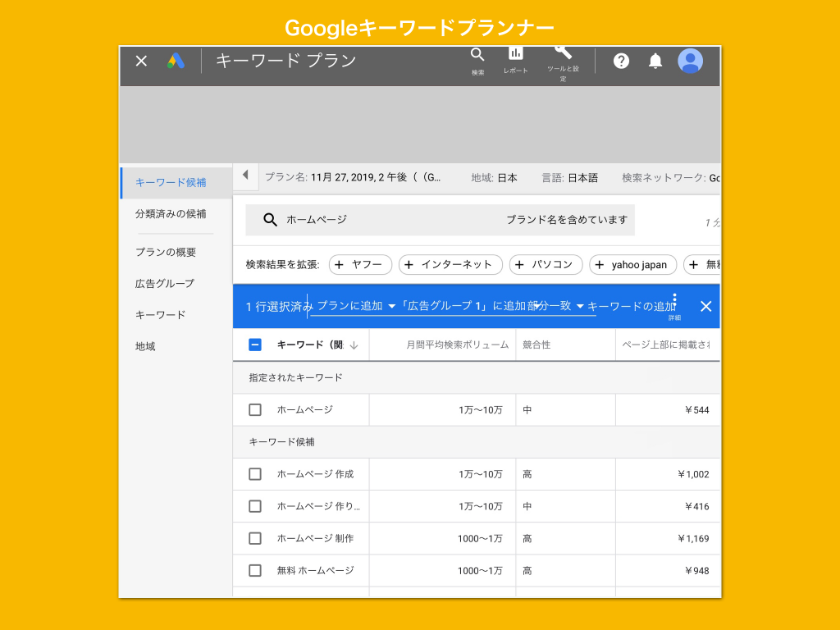Image resolution: width=840 pixels, height=630 pixels.
Task: Click the ブランド名を含めています text
Action: coord(567,220)
